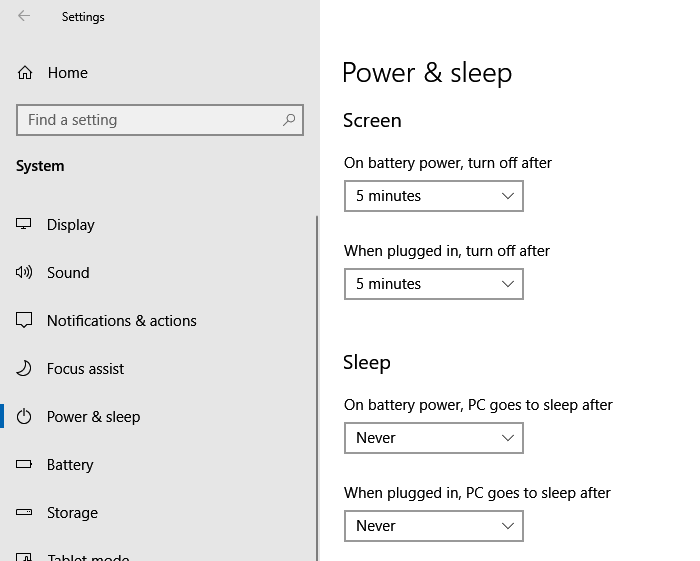700x561 pixels.
Task: Open battery power sleep after dropdown
Action: pos(433,438)
